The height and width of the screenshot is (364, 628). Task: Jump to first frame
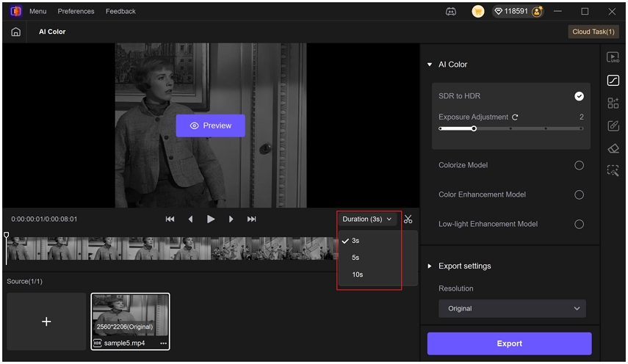coord(170,219)
